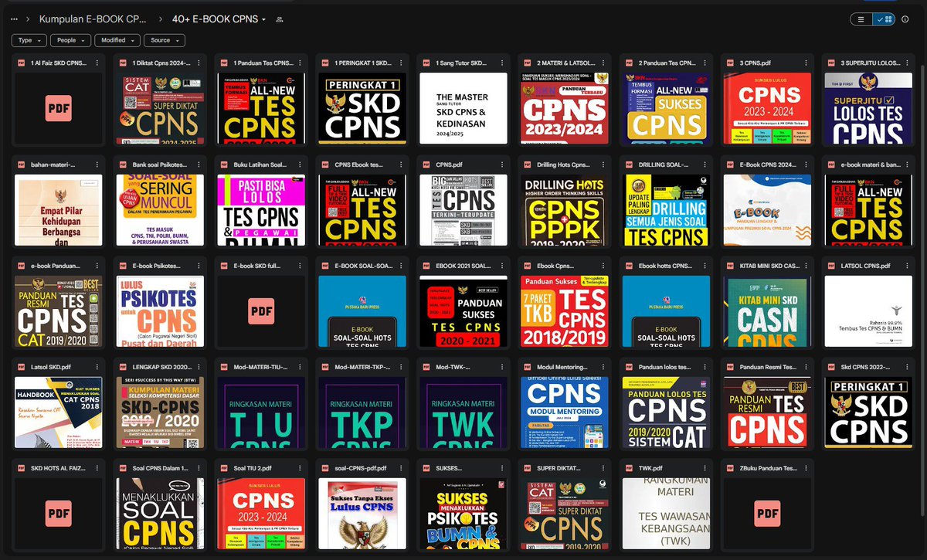
Task: Open Panduan Resmi Tes CPNS CAT 2019/2020 thumbnail
Action: [x=59, y=311]
